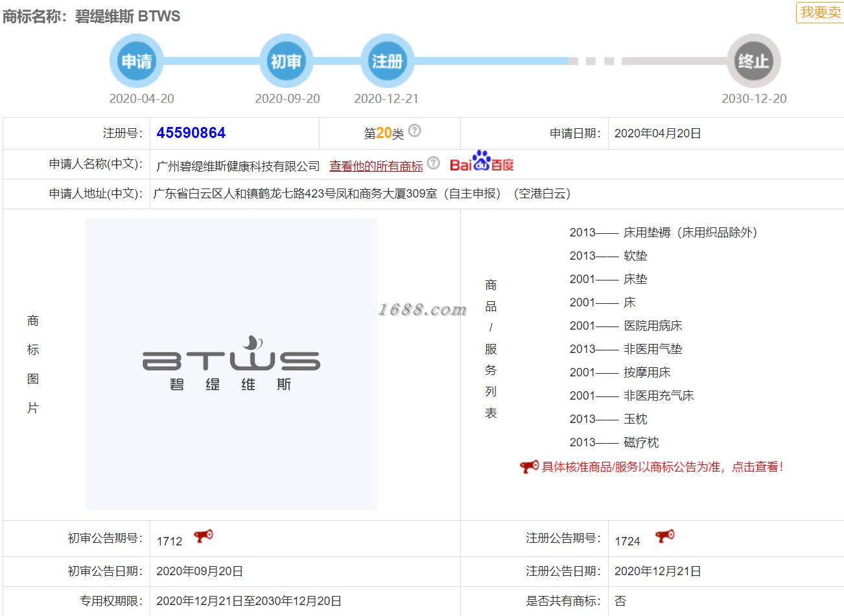Search applicant with Baidu logo

482,162
